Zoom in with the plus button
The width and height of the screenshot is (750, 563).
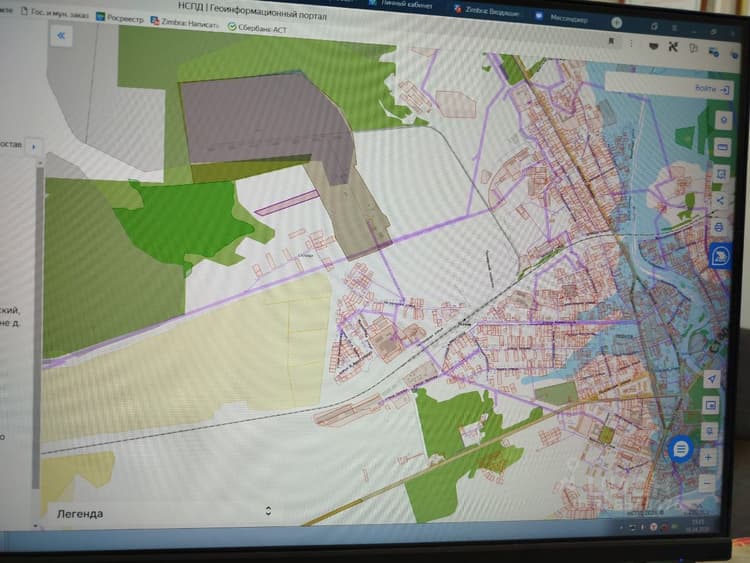tap(708, 457)
